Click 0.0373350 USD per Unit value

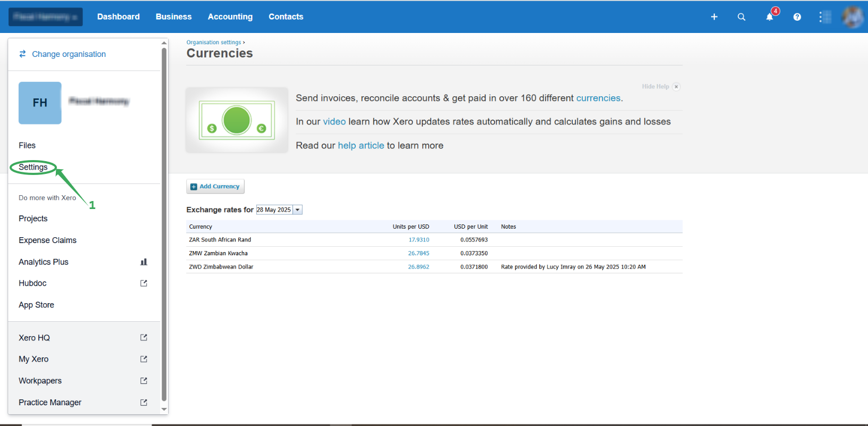pyautogui.click(x=474, y=254)
